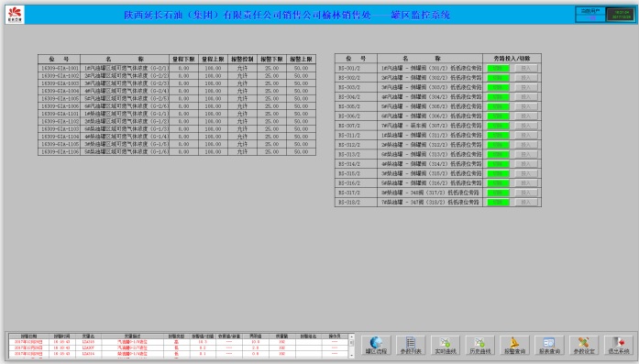Open the 参数列表 parameter list icon
Image resolution: width=639 pixels, height=364 pixels.
click(411, 345)
